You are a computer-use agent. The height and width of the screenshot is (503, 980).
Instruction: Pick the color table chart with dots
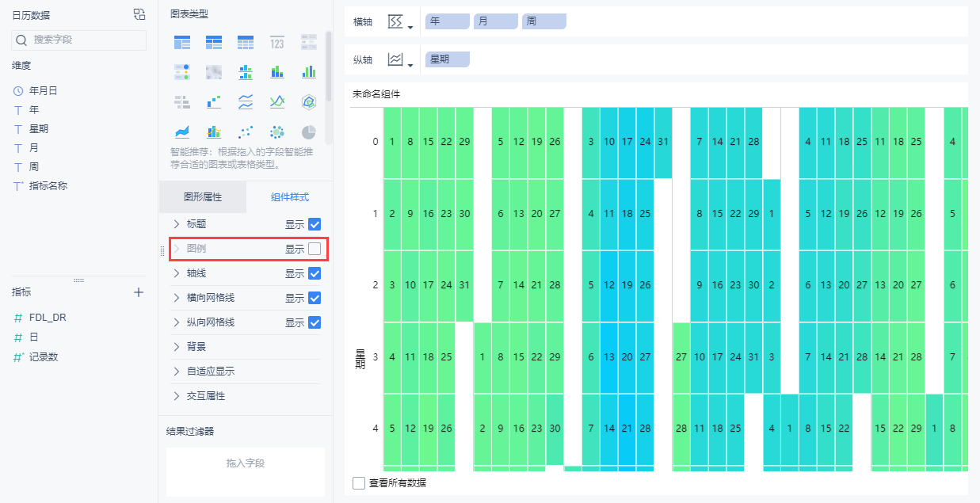pos(182,72)
